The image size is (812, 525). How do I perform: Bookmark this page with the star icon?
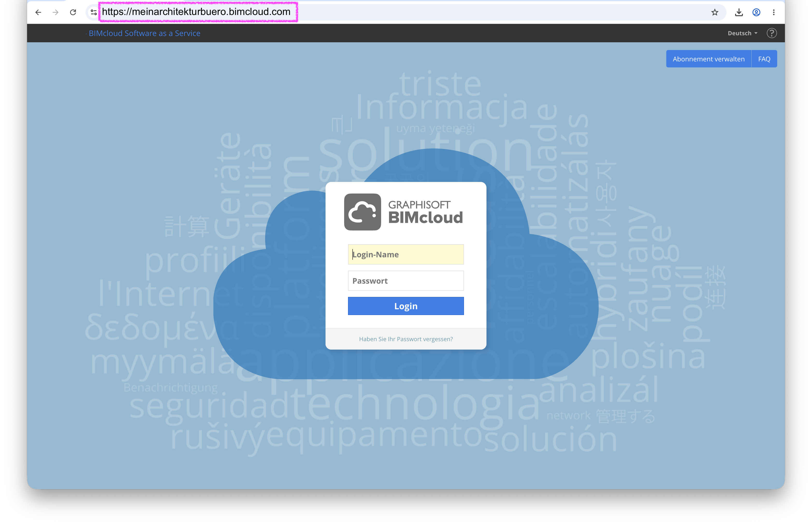(715, 12)
